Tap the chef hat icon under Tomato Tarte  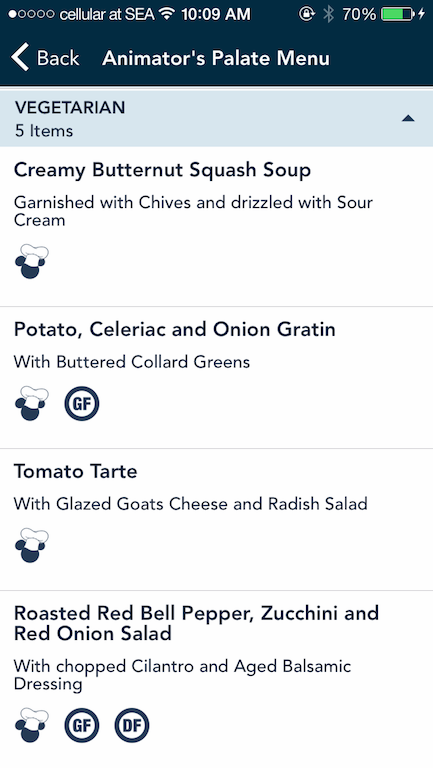pyautogui.click(x=32, y=546)
